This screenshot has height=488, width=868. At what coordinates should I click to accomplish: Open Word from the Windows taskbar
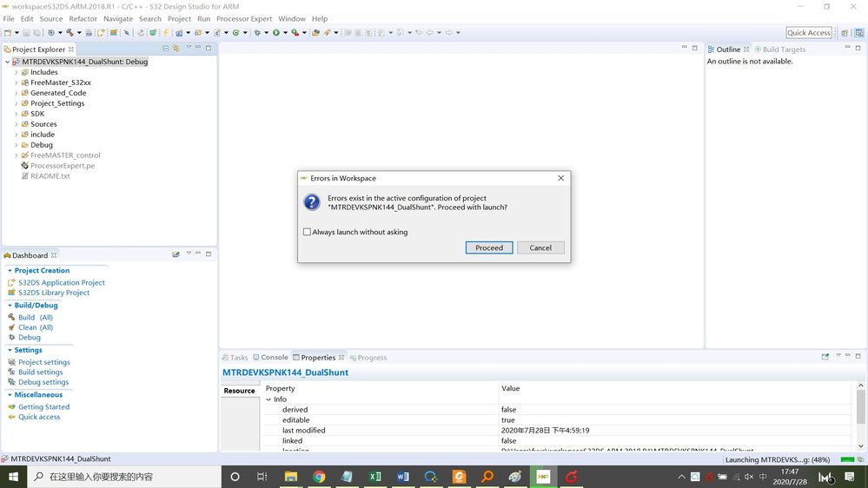point(402,477)
